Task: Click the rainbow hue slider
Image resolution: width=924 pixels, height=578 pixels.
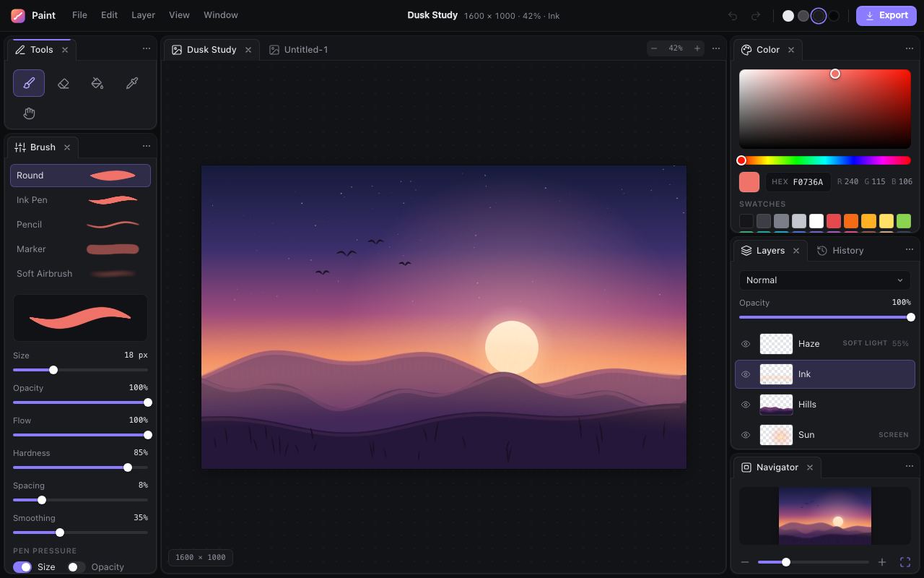Action: coord(825,160)
